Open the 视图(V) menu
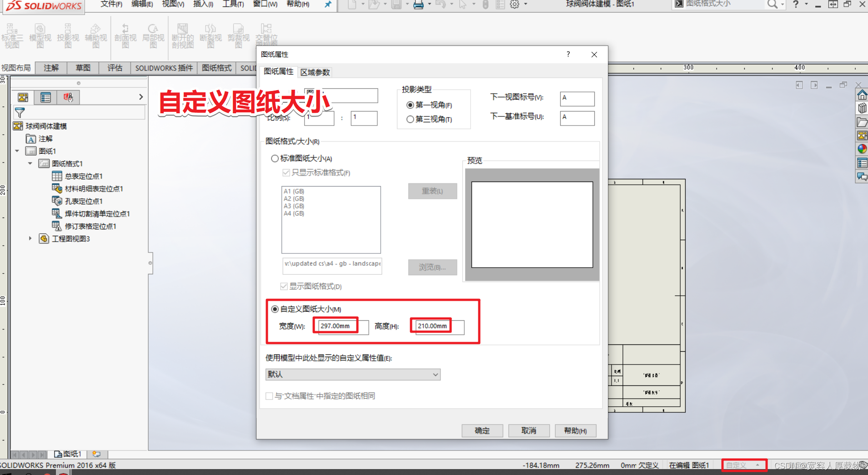This screenshot has height=475, width=868. pos(173,4)
